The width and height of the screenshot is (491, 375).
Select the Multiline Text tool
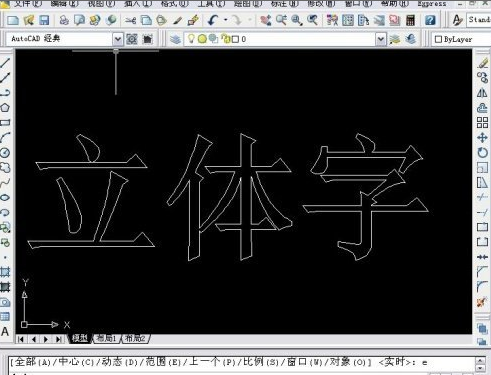[x=5, y=332]
